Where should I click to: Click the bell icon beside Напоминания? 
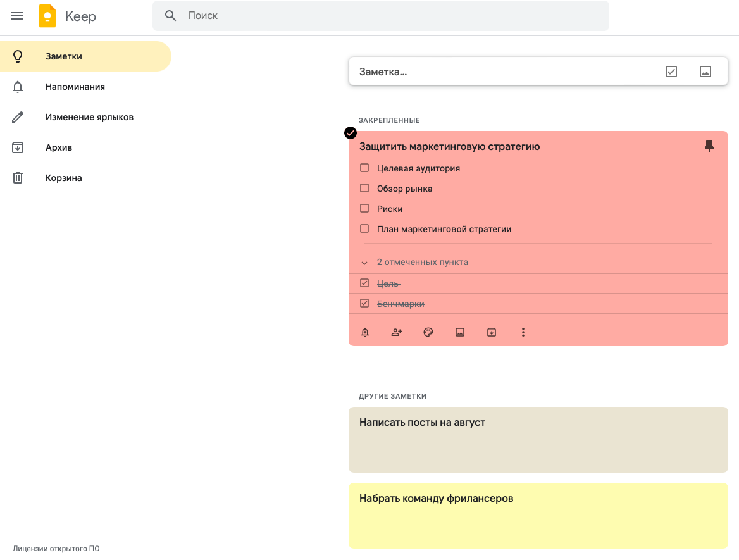pos(18,87)
